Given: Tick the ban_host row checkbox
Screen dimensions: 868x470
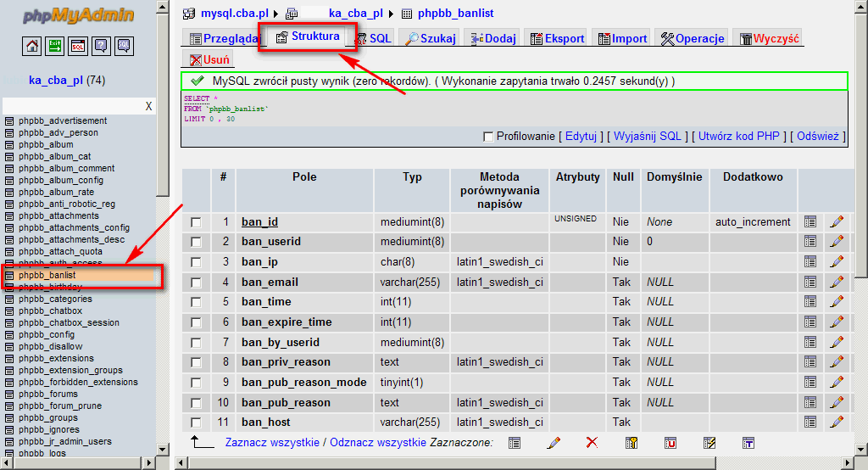Looking at the screenshot, I should 196,422.
